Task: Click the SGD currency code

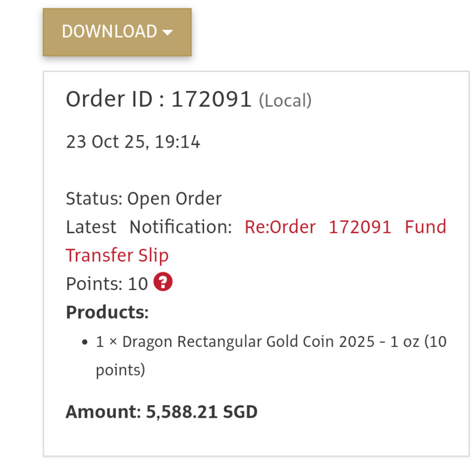Action: (x=240, y=412)
